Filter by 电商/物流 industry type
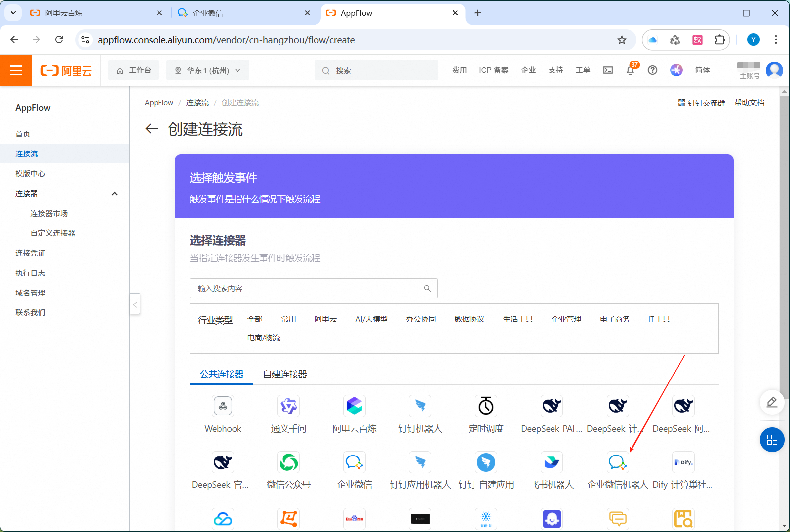The image size is (790, 532). coord(264,337)
